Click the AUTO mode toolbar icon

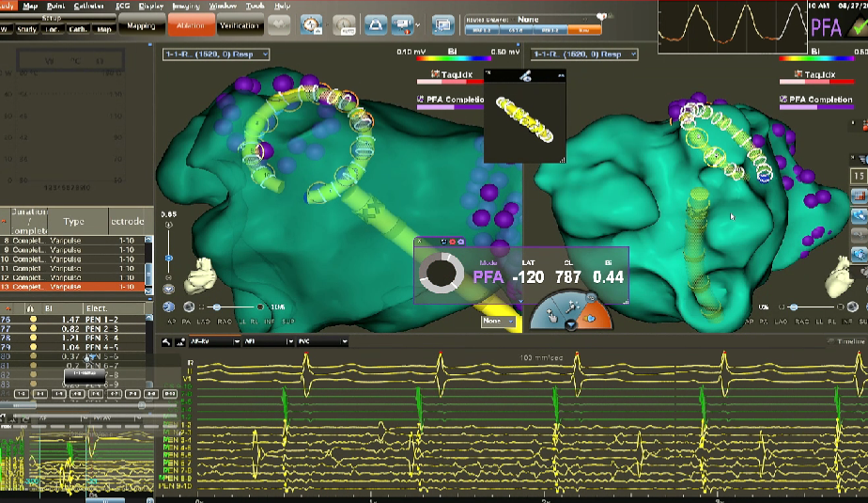pyautogui.click(x=346, y=25)
